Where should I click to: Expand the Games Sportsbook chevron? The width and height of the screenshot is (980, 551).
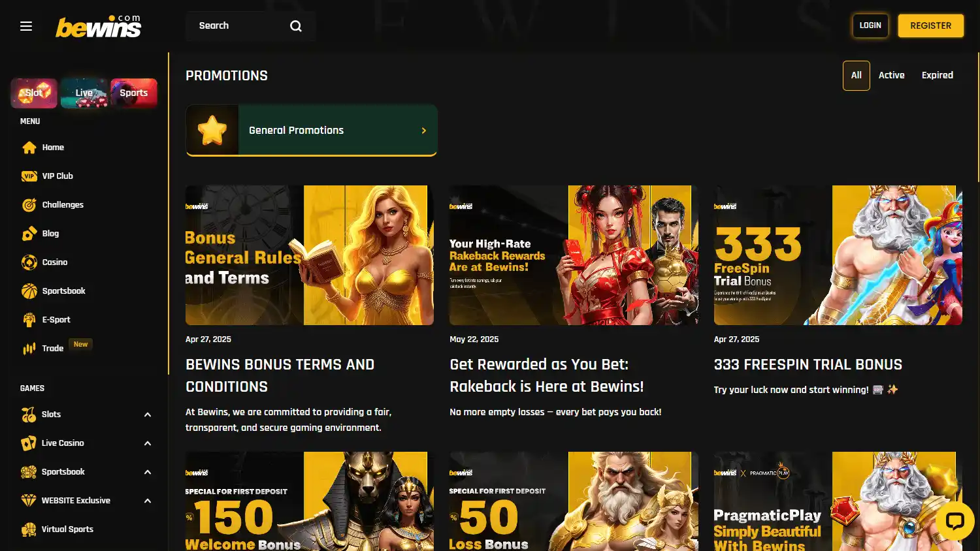[x=148, y=472]
